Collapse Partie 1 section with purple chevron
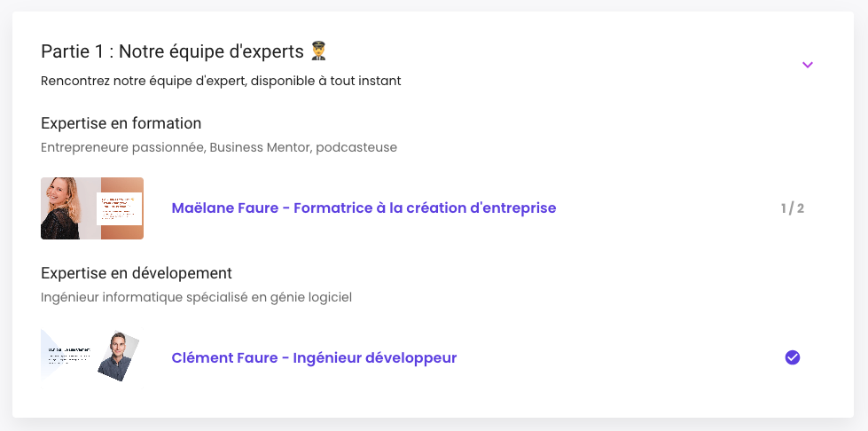The image size is (868, 431). click(807, 65)
